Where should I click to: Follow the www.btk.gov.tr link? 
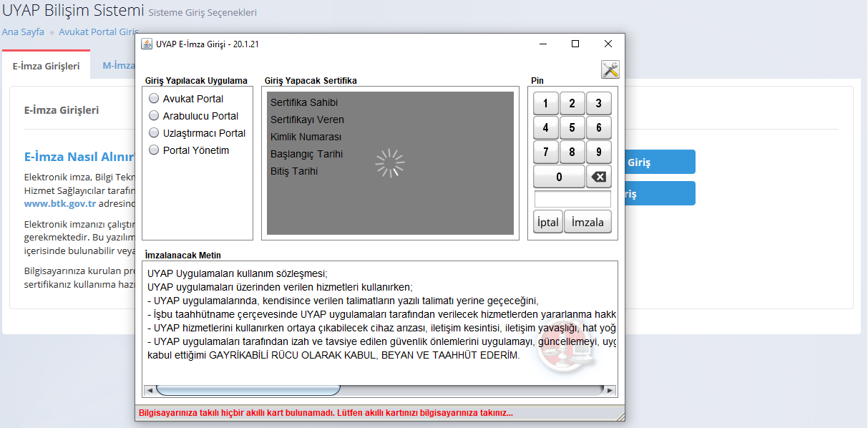click(60, 203)
